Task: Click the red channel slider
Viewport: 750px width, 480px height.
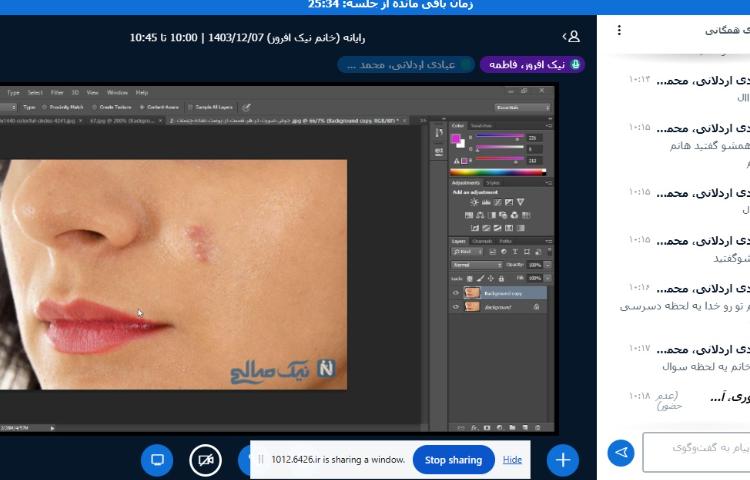Action: pyautogui.click(x=499, y=137)
